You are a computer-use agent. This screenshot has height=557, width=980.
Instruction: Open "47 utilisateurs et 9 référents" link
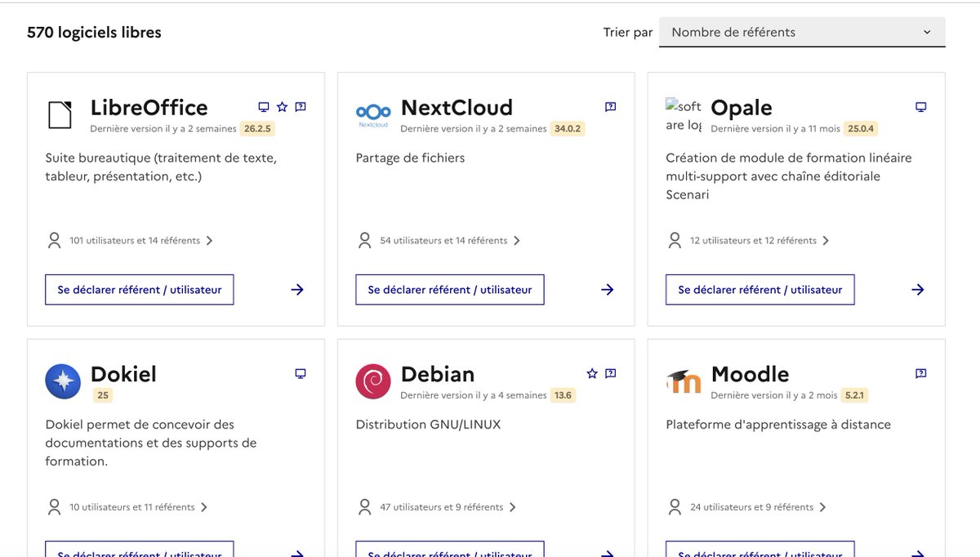coord(442,507)
